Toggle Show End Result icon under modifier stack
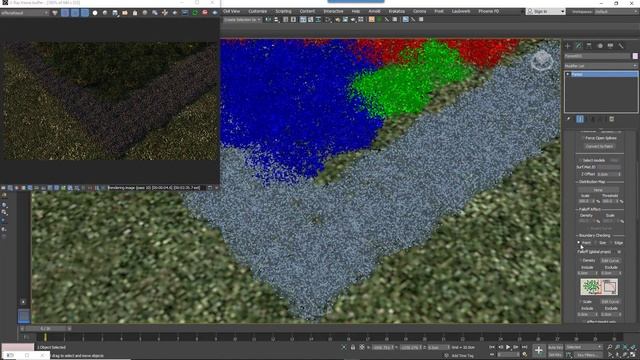The image size is (640, 360). [x=580, y=119]
